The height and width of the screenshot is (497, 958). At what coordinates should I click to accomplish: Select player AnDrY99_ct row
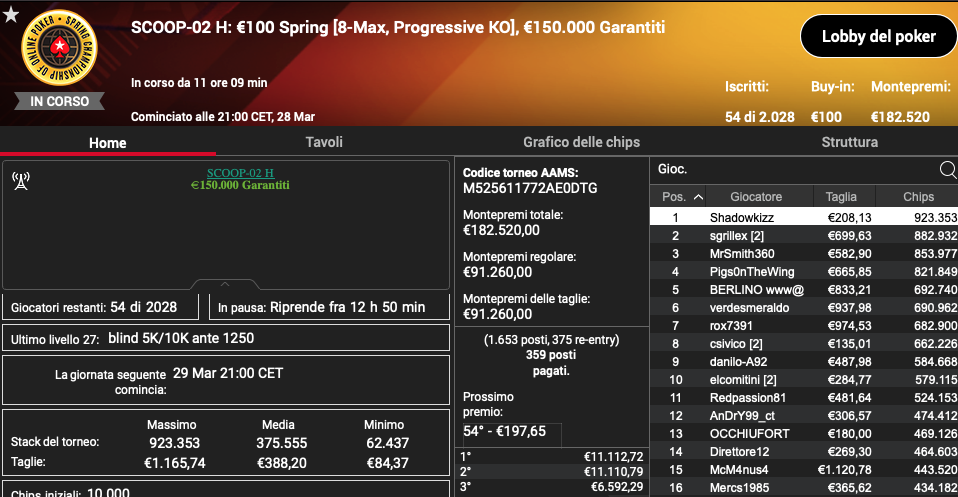(803, 416)
